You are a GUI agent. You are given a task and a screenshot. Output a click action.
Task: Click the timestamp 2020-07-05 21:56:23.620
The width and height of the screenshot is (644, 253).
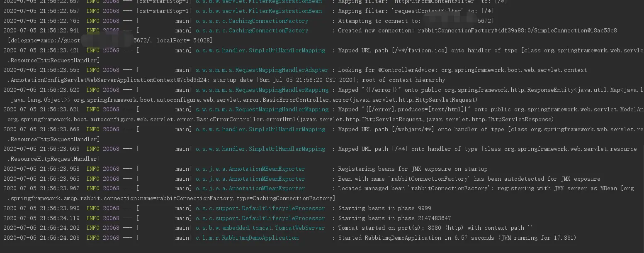pos(41,90)
